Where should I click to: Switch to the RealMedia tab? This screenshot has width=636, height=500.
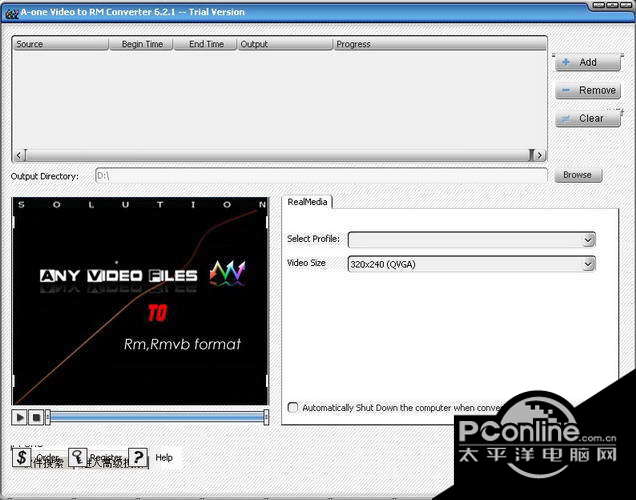(307, 202)
